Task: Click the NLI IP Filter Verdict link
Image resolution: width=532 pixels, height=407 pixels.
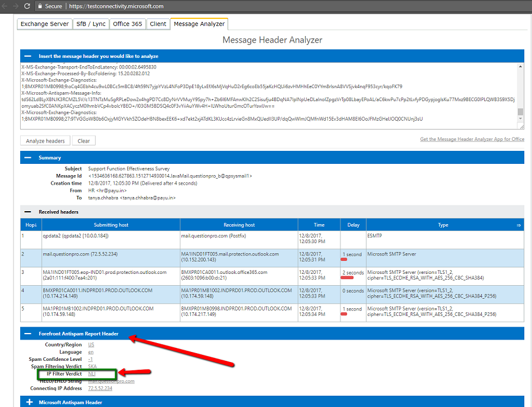Action: [x=92, y=374]
